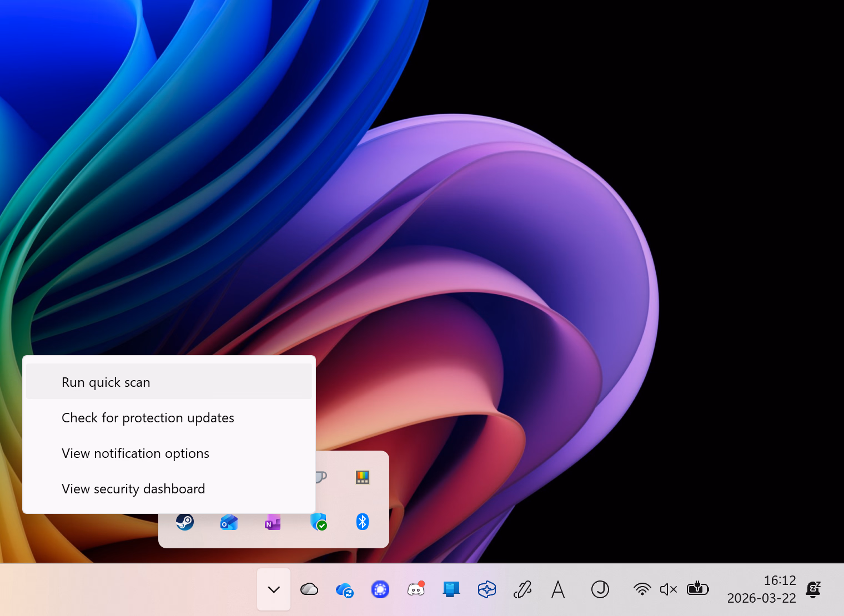Click the Windows Security shield tray icon
Image resolution: width=844 pixels, height=616 pixels.
pos(318,522)
